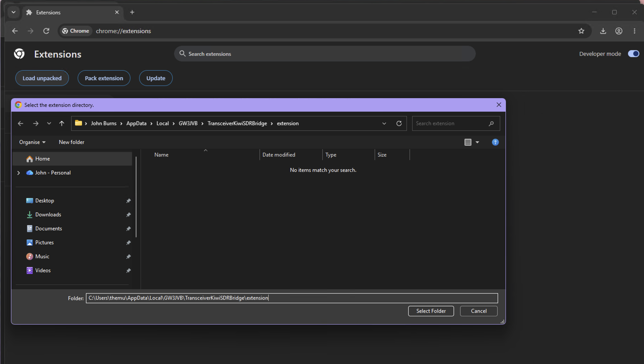Open the Organise menu
Viewport: 644px width, 364px height.
[32, 142]
